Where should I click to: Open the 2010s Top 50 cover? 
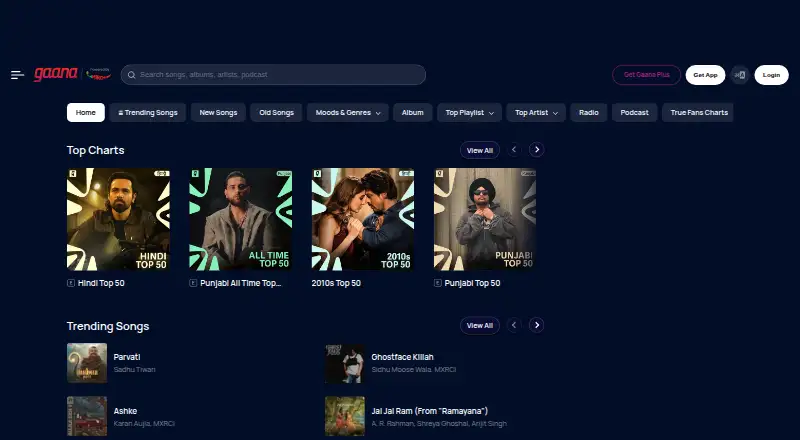363,219
